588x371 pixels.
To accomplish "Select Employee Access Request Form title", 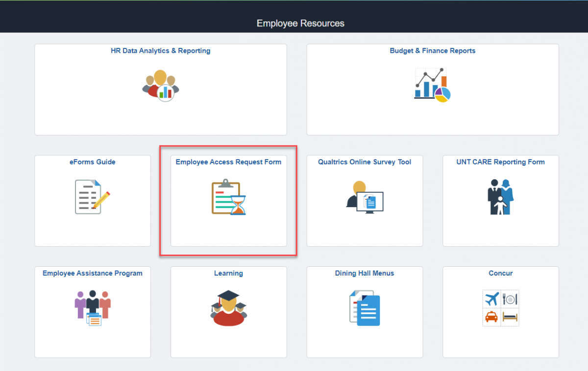I will tap(229, 162).
